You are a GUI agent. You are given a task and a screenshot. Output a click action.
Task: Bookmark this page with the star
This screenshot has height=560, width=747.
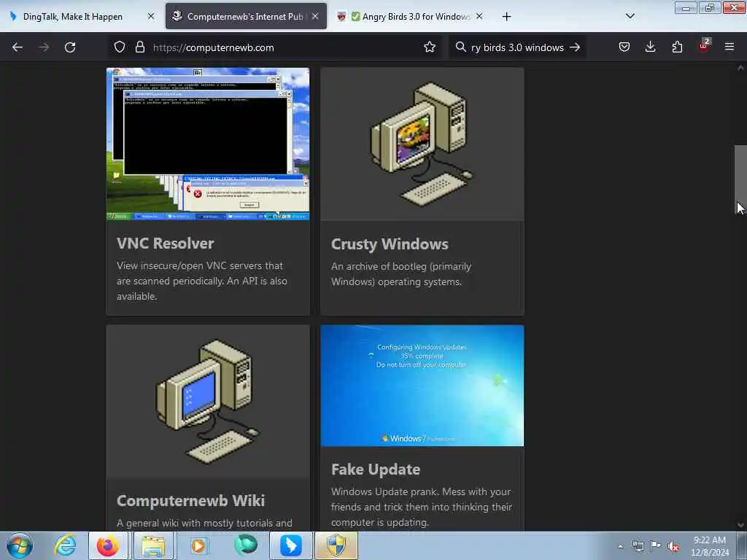coord(430,47)
